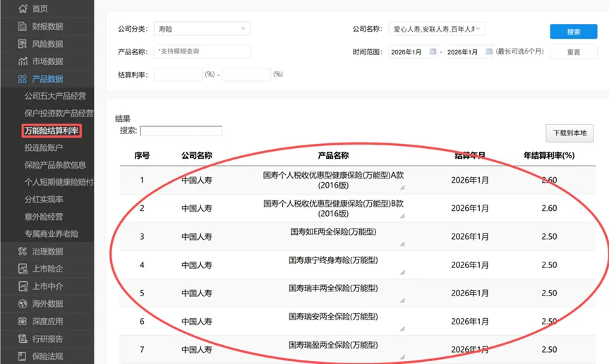This screenshot has width=609, height=364.
Task: Click the 风险数据 sidebar icon
Action: (x=23, y=44)
